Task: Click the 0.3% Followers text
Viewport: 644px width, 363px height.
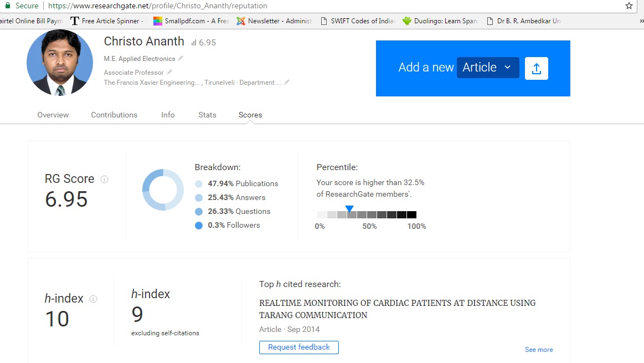Action: coord(234,226)
